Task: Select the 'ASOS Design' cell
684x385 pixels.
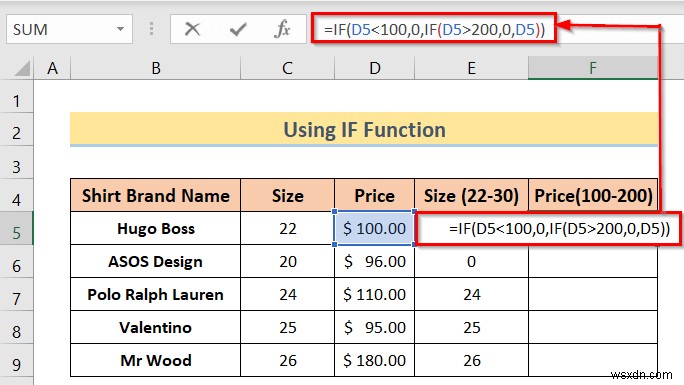Action: click(x=156, y=262)
